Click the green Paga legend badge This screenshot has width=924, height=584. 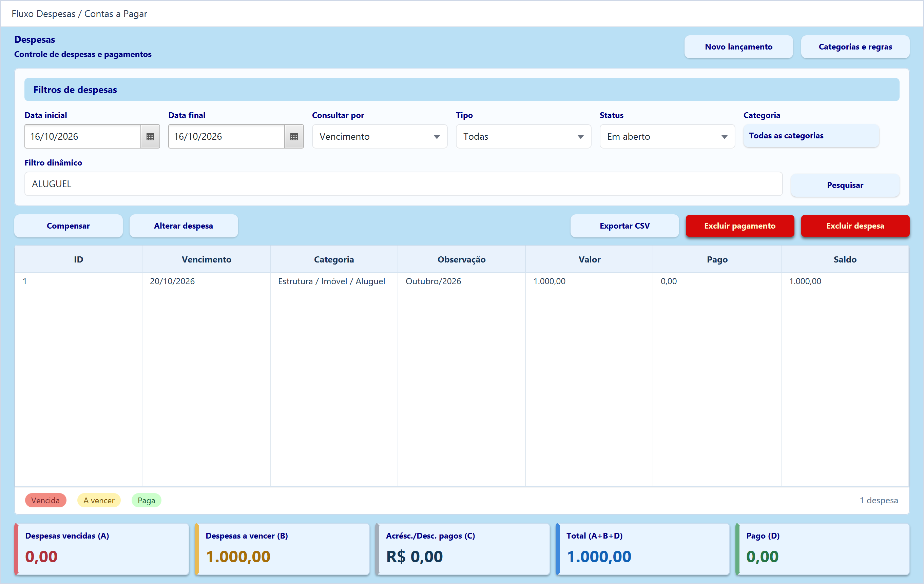click(146, 500)
